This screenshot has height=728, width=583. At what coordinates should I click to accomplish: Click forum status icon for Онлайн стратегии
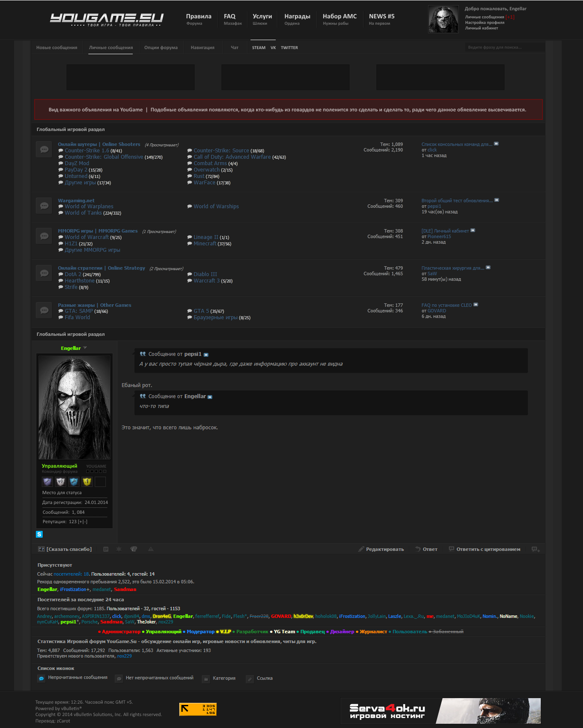44,273
